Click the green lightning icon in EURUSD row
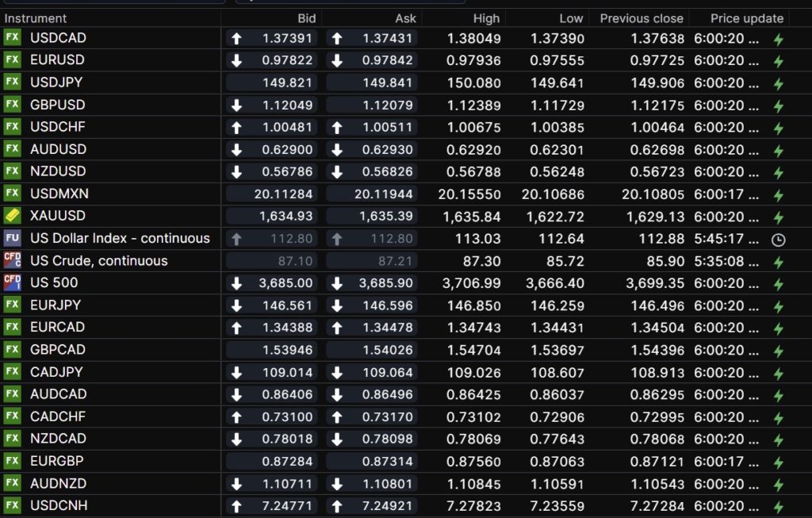The image size is (812, 518). click(x=779, y=61)
